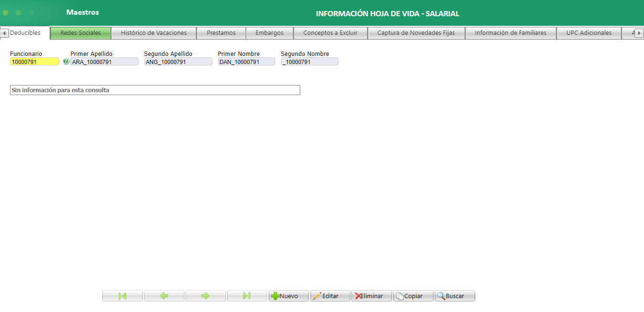Click the next record green arrow

pos(205,295)
